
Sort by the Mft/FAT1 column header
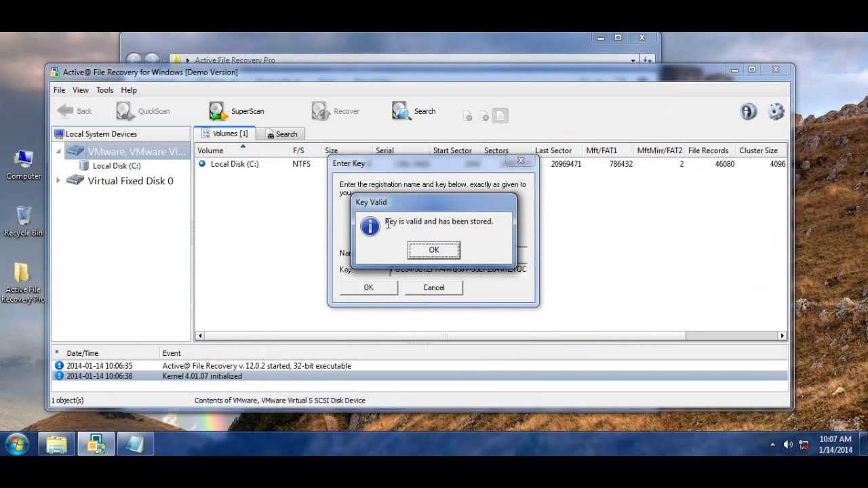click(601, 150)
